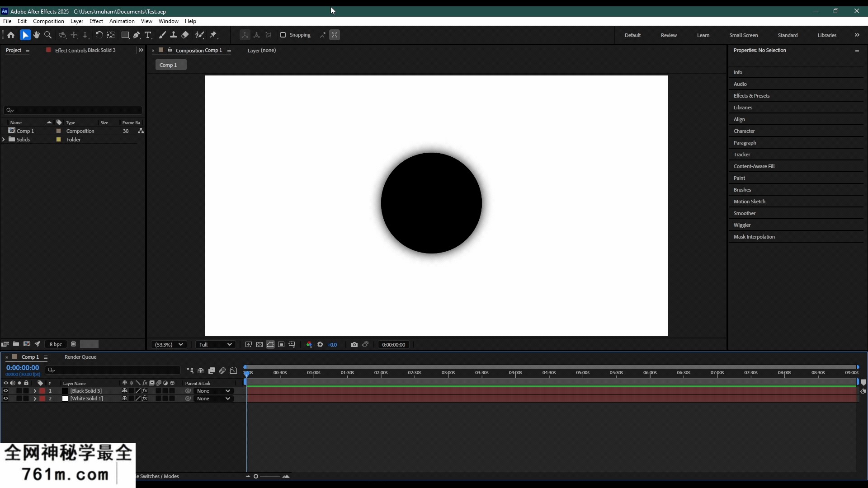This screenshot has width=868, height=488.
Task: Take a snapshot with the camera icon
Action: coord(354,344)
